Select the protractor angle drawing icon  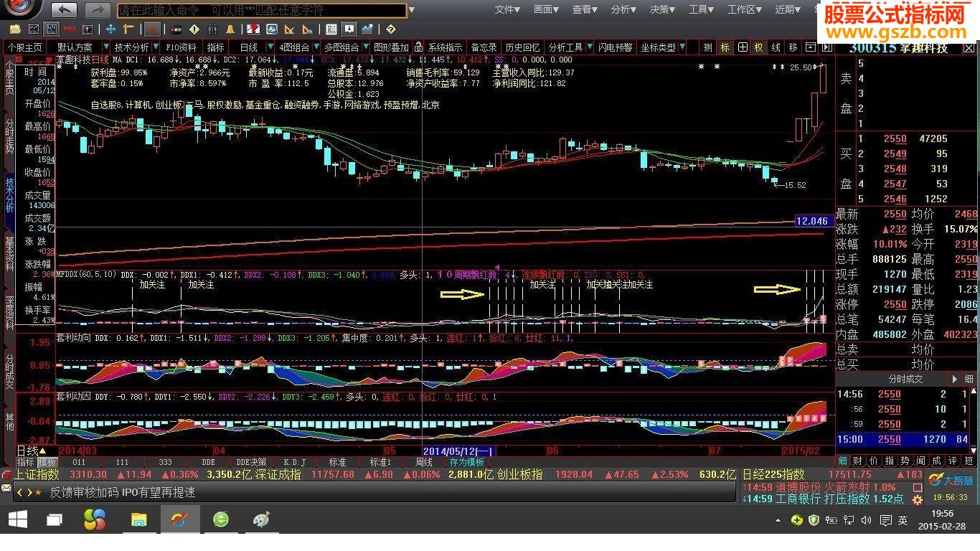[290, 30]
